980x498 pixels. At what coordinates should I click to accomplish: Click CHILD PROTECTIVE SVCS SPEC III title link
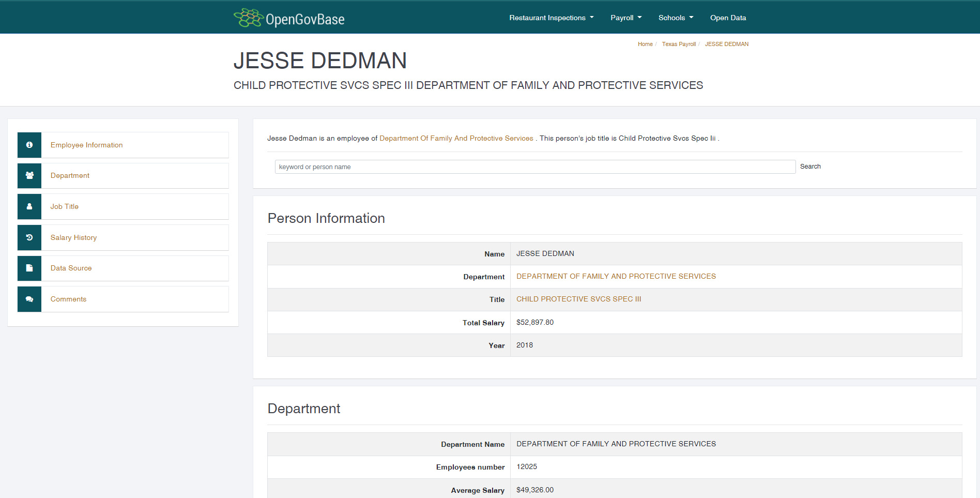click(578, 299)
